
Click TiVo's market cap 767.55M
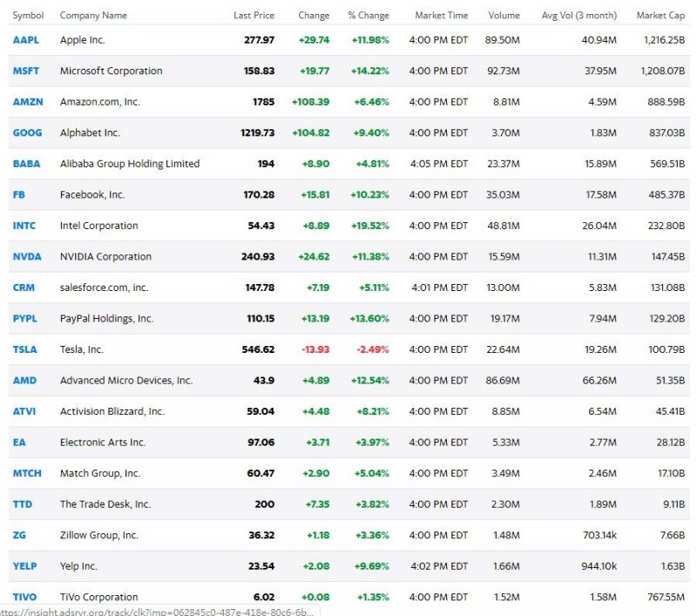coord(666,597)
